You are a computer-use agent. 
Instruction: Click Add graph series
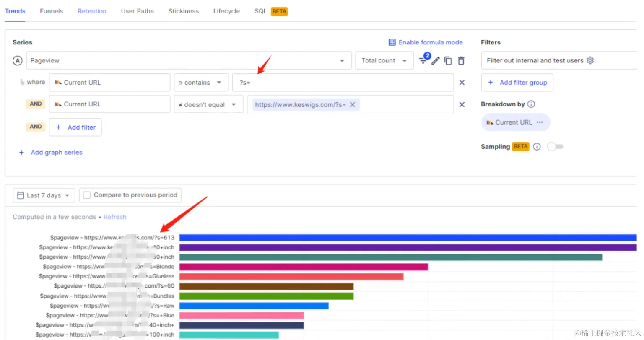tap(51, 153)
